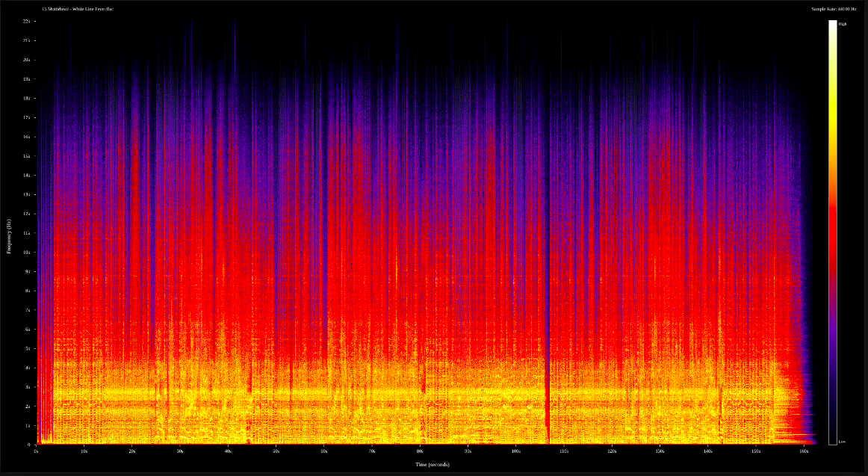Viewport: 868px width, 476px height.
Task: Click the 120s time tick label
Action: pos(612,451)
